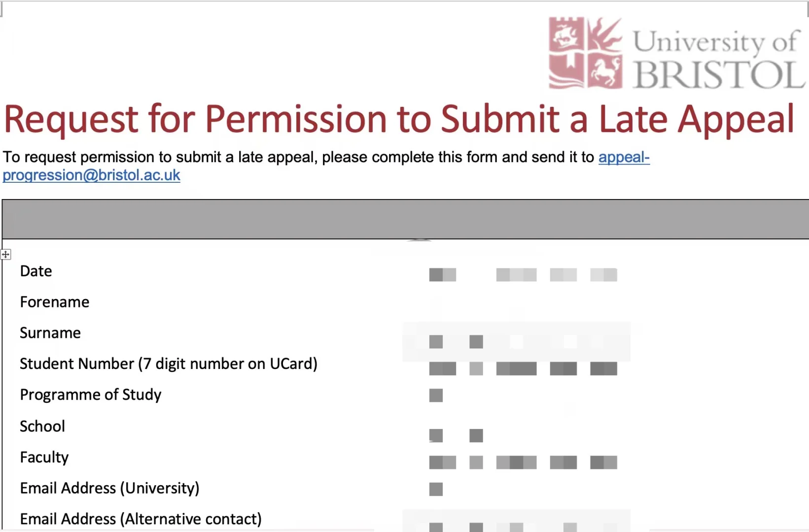Click the Request for Permission title heading
This screenshot has width=809, height=532.
point(399,119)
